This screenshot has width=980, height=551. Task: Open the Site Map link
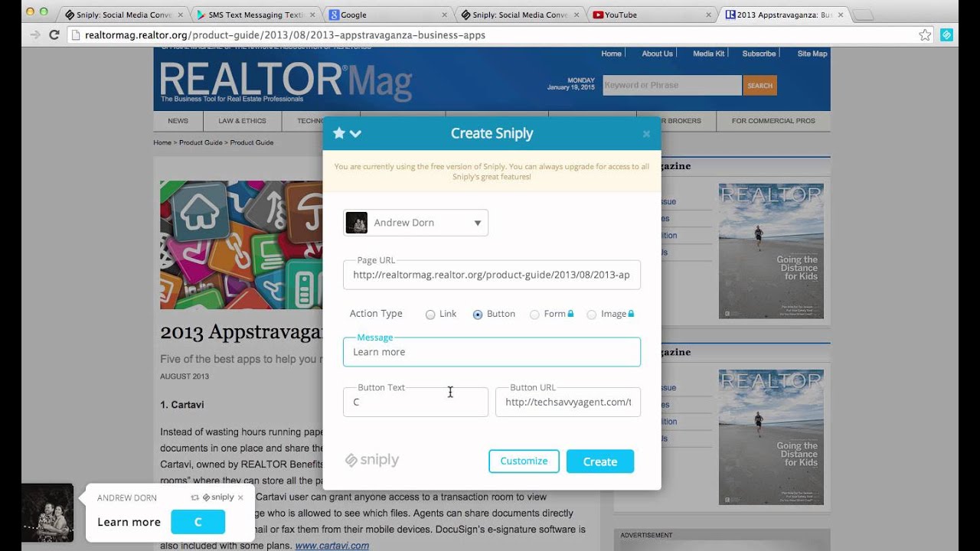[812, 54]
